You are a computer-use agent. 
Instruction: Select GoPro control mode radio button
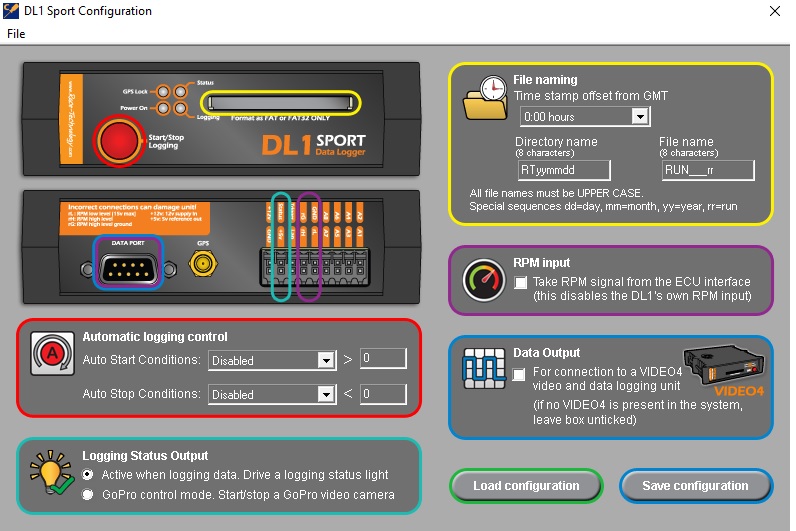point(89,494)
